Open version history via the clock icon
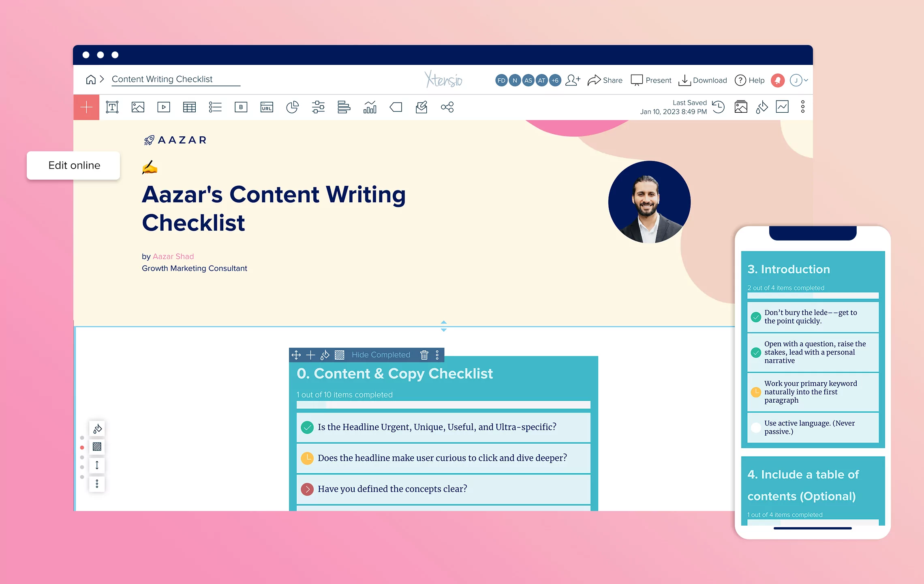This screenshot has width=924, height=584. click(718, 107)
